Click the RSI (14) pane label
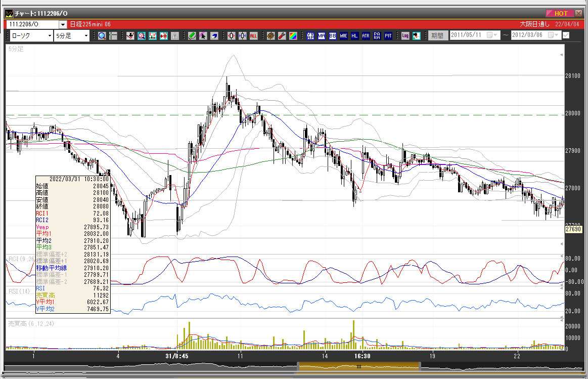Viewport: 588px width, 379px height. [19, 291]
